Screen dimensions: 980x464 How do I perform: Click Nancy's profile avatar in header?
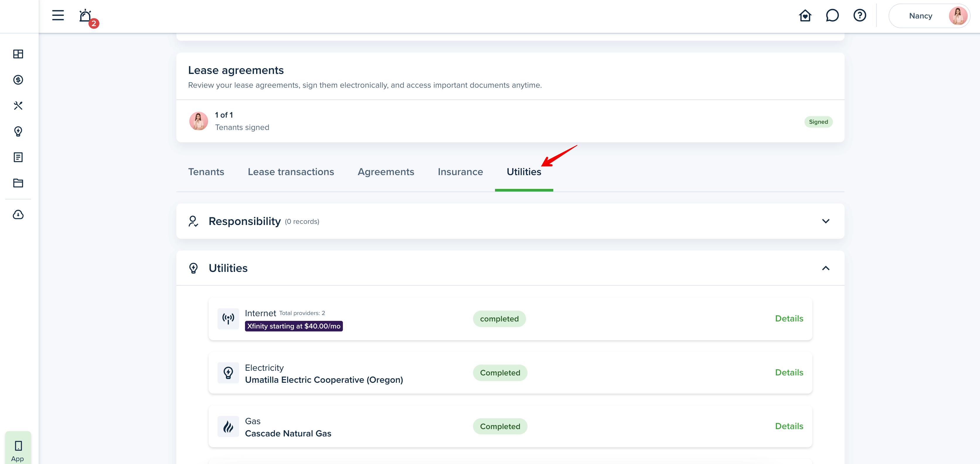tap(957, 16)
